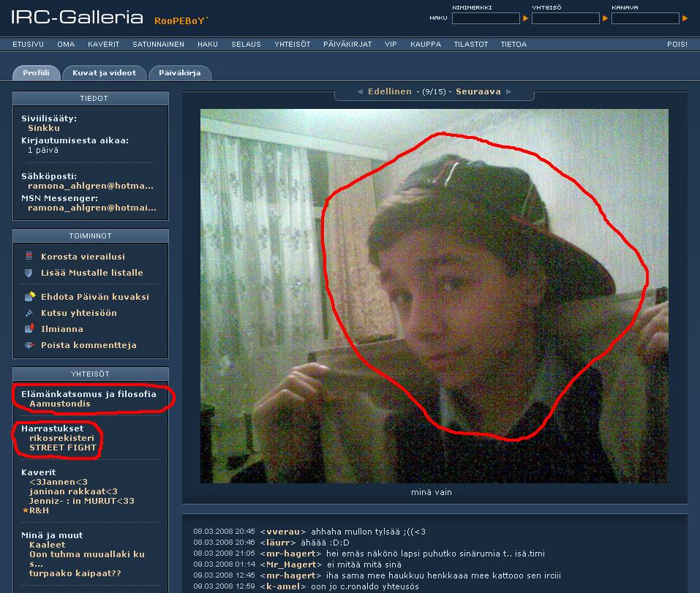Click the RooPEBoY` nickname
This screenshot has height=593, width=700.
point(181,20)
